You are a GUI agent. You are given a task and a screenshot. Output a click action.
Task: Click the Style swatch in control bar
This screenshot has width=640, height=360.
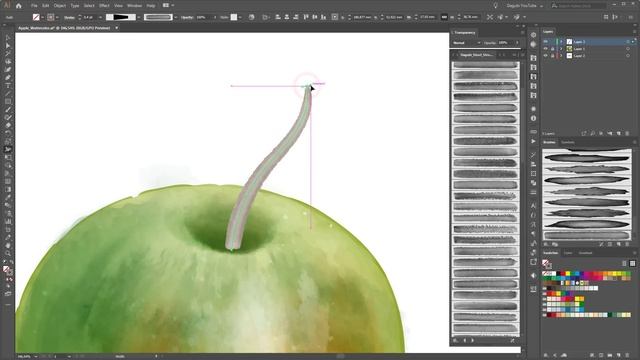click(x=233, y=17)
